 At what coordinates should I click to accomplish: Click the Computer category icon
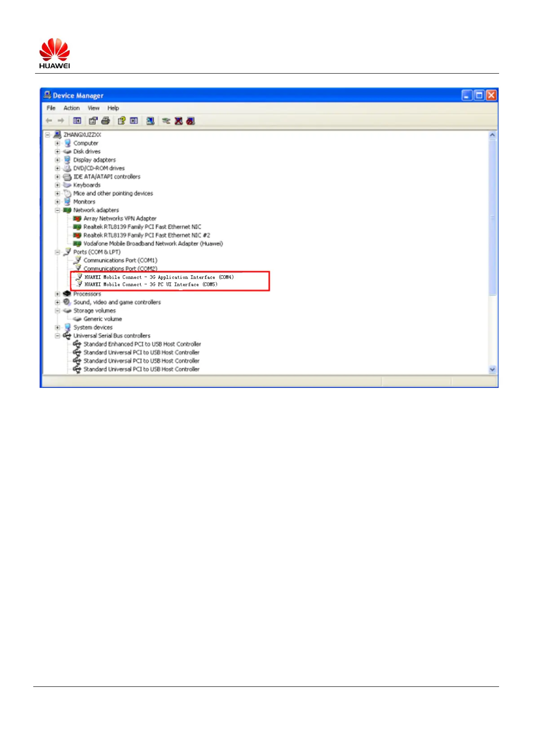(x=67, y=143)
